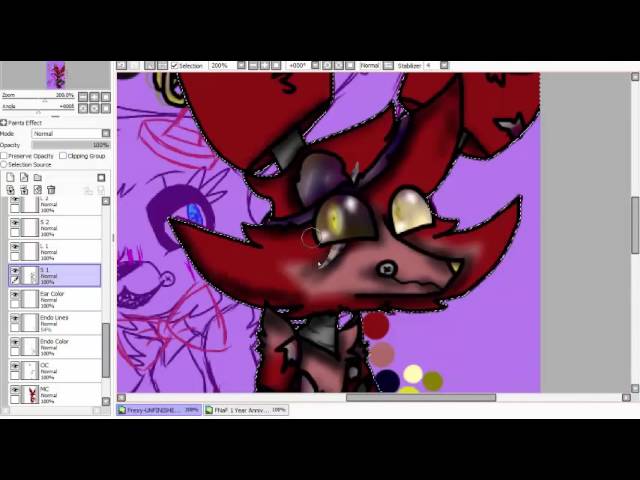Switch to the FNaF 1 Year Anniv tab
Viewport: 640px width, 480px height.
point(246,410)
